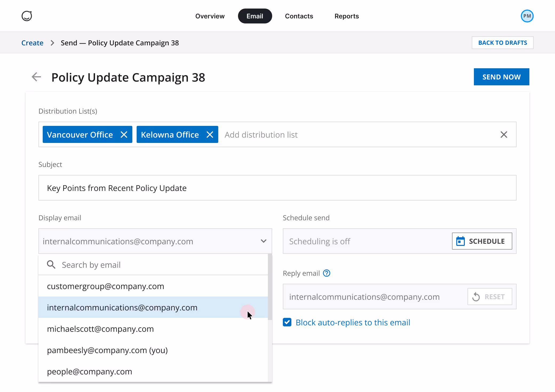Viewport: 555px width, 392px height.
Task: Clear all distribution lists with the X icon
Action: click(504, 134)
